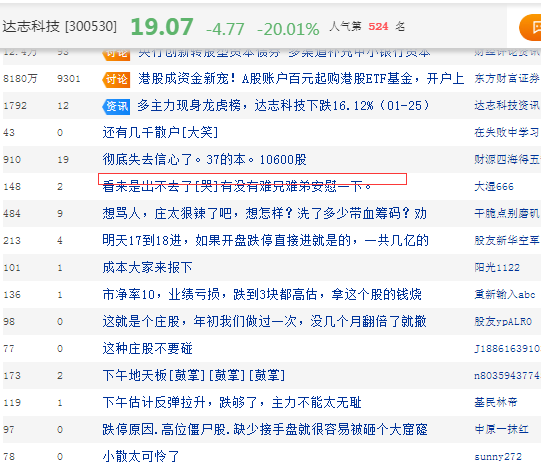This screenshot has height=465, width=541.
Task: Click the orange 讨论 tag icon
Action: click(116, 79)
